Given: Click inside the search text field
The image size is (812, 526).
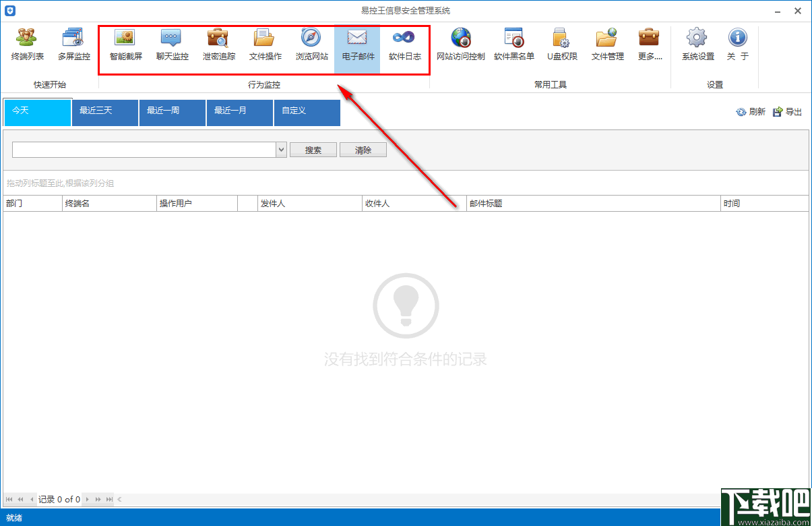Looking at the screenshot, I should coord(144,150).
